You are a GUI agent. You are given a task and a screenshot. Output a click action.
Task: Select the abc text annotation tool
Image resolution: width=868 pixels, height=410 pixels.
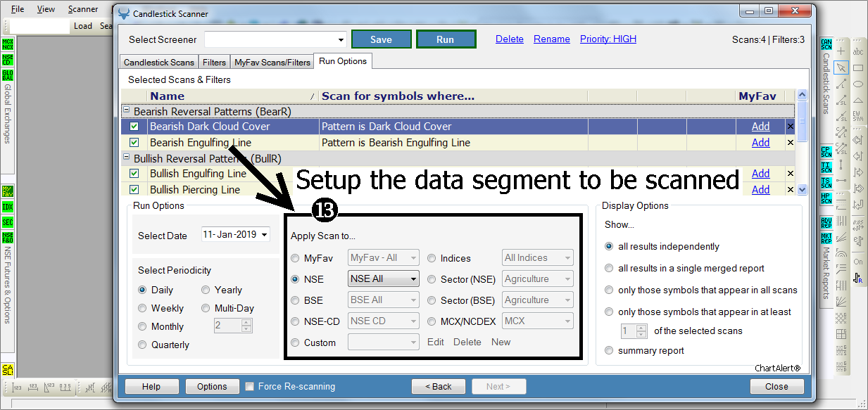(x=858, y=51)
